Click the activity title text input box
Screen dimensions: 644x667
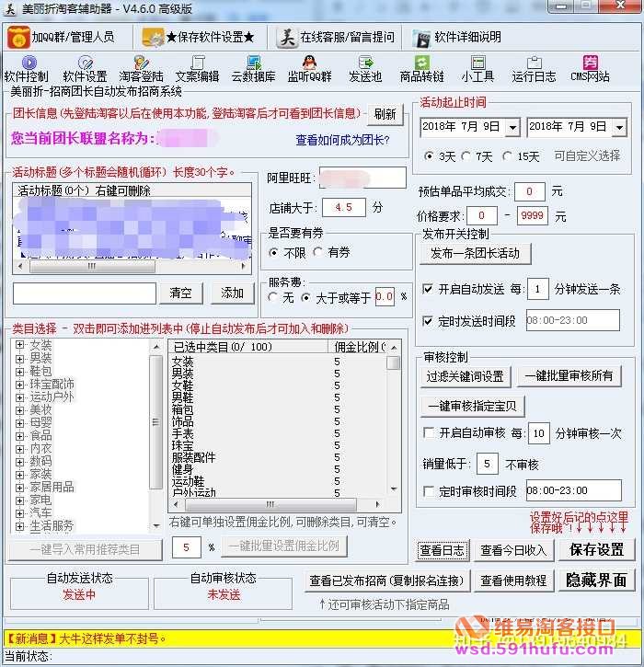(x=85, y=293)
